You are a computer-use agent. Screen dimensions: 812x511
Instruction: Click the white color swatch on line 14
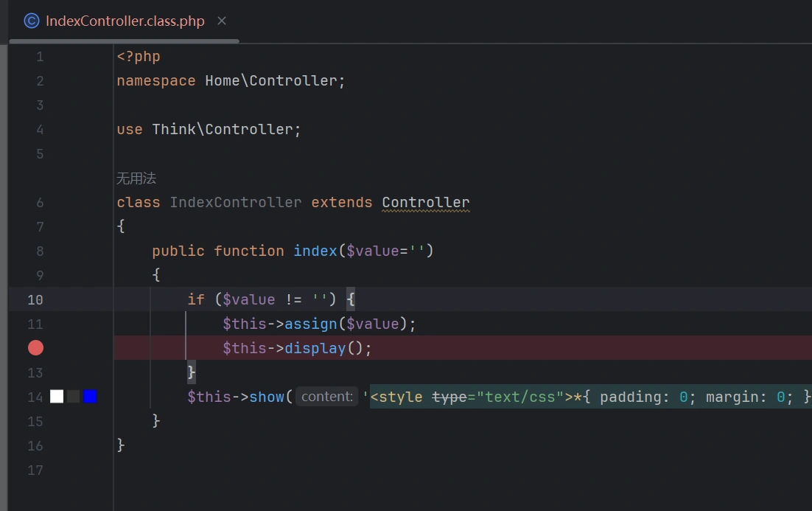(x=57, y=397)
